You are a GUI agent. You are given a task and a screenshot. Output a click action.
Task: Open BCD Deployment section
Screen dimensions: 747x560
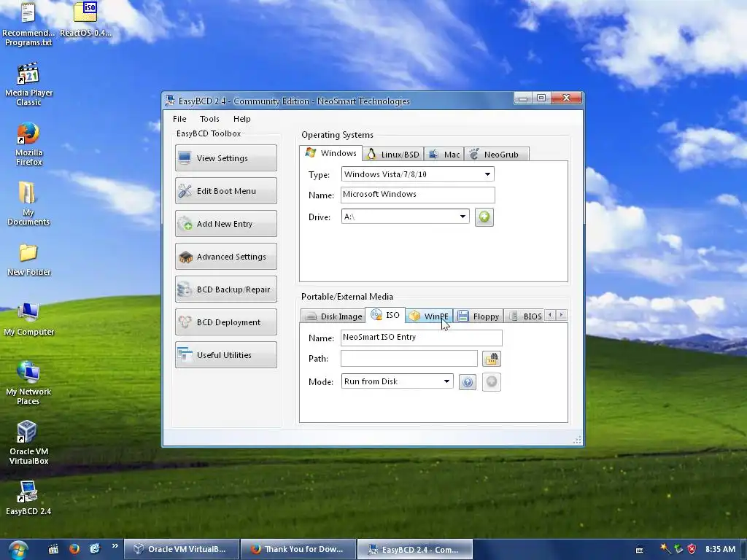pyautogui.click(x=226, y=322)
